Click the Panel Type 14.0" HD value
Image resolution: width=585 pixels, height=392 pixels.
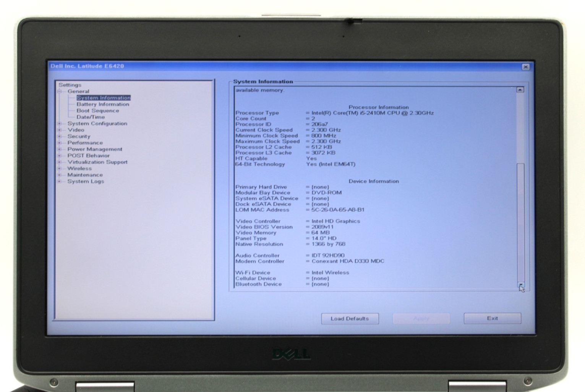point(324,239)
